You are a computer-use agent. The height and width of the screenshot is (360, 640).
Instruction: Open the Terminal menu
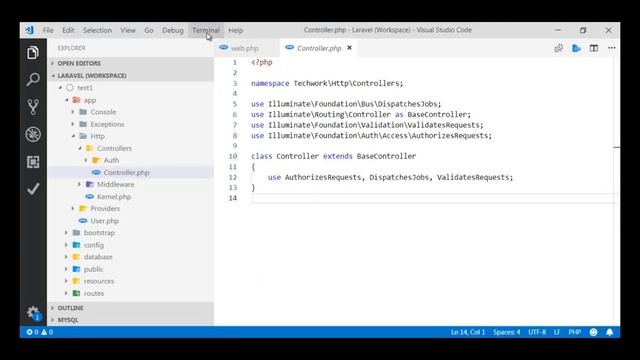[x=206, y=30]
